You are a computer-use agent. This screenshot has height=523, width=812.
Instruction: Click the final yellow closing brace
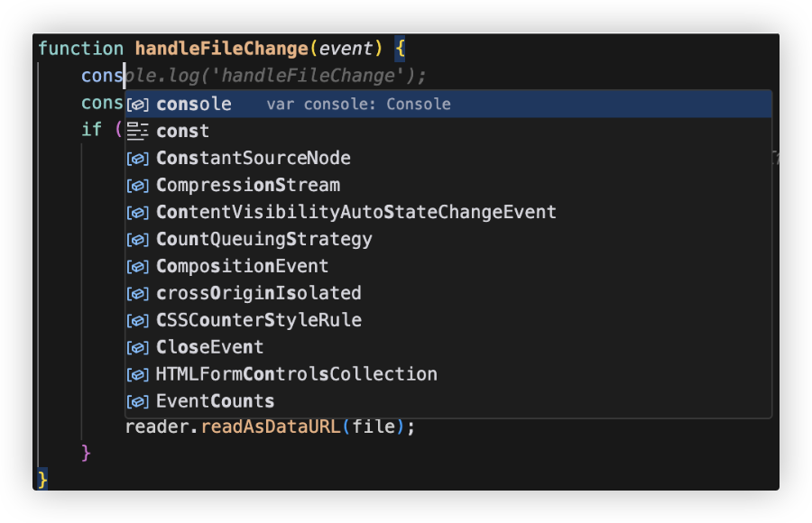(x=42, y=478)
